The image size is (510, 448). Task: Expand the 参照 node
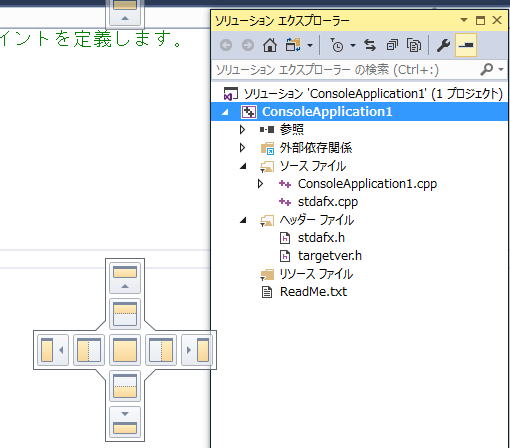click(242, 129)
